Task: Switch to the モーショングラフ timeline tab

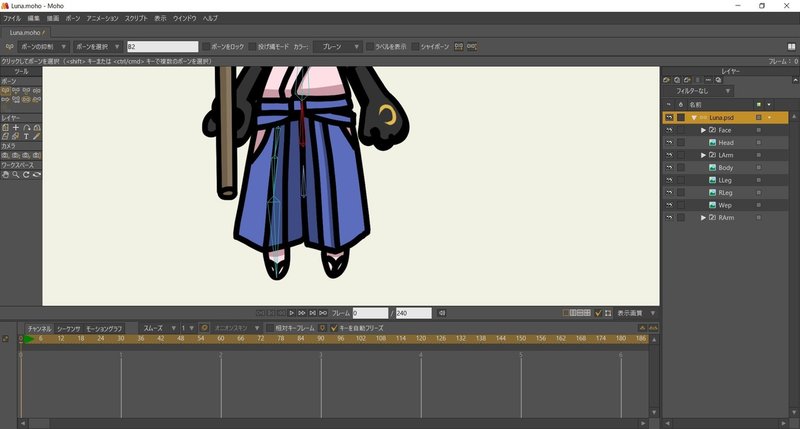Action: pyautogui.click(x=104, y=329)
